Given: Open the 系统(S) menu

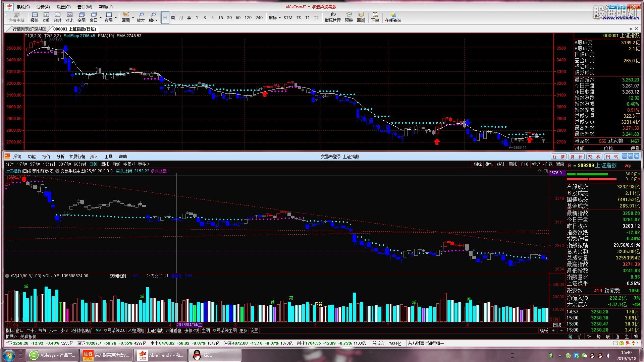Looking at the screenshot, I should (23, 7).
